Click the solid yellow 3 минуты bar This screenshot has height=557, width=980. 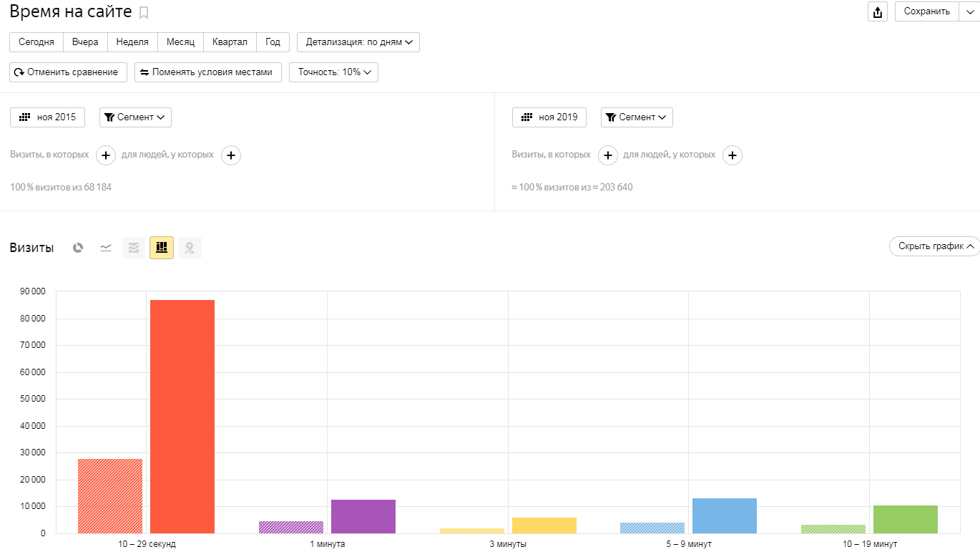544,525
